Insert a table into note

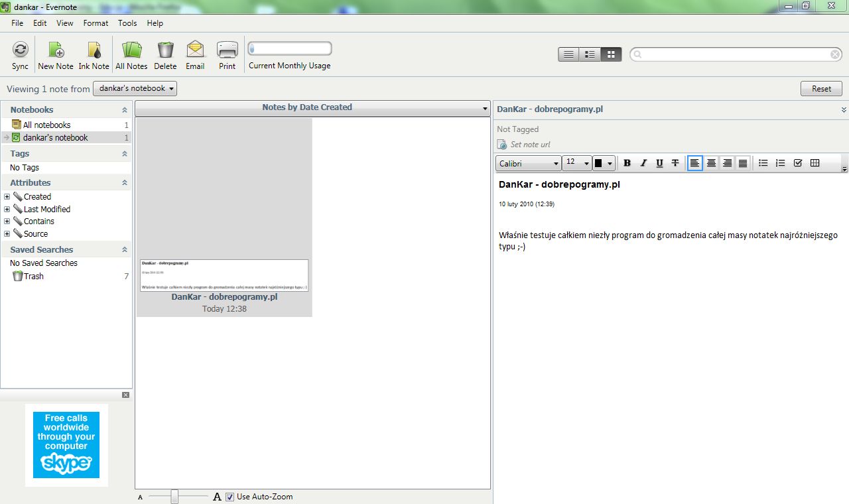(x=815, y=163)
